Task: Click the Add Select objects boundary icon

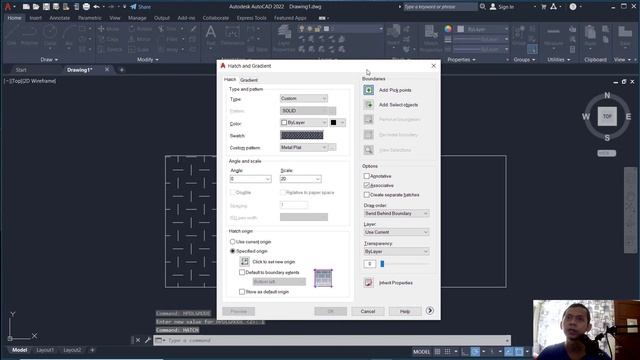Action: point(368,105)
